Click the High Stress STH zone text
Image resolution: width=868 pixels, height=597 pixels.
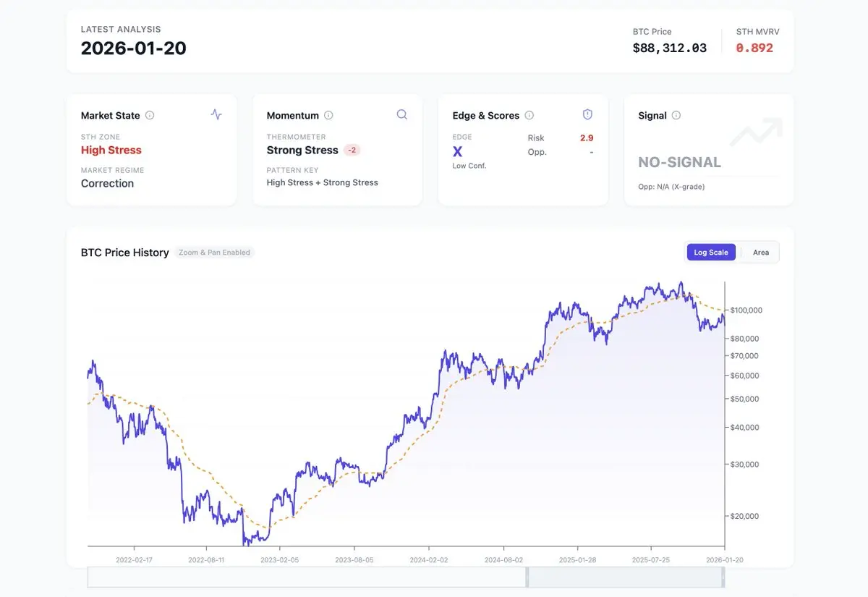(x=111, y=150)
